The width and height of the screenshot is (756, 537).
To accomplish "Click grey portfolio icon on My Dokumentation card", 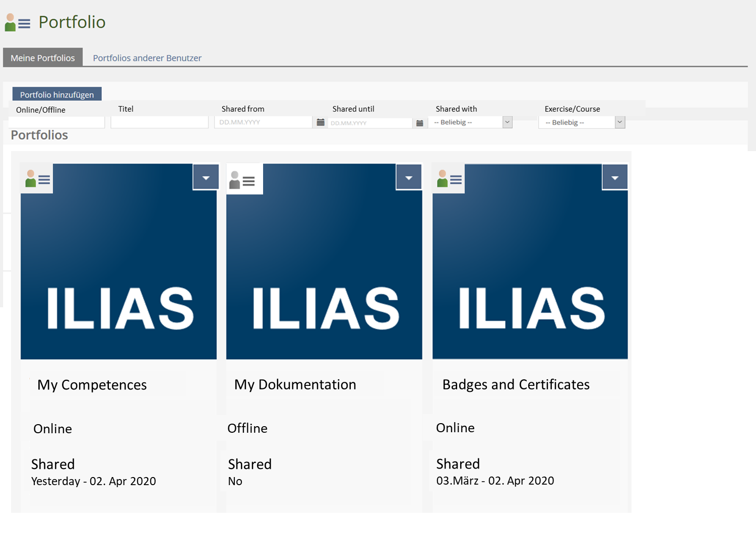I will [x=242, y=180].
